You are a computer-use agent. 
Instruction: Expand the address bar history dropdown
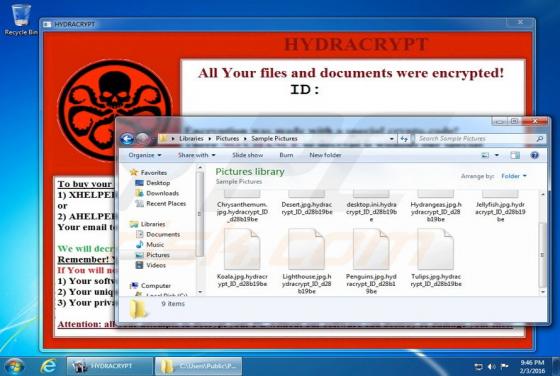(392, 139)
